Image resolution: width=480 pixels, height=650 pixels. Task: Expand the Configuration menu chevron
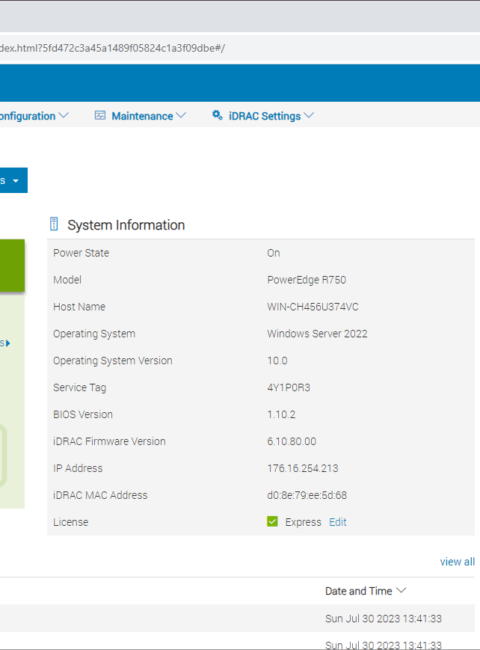click(63, 115)
